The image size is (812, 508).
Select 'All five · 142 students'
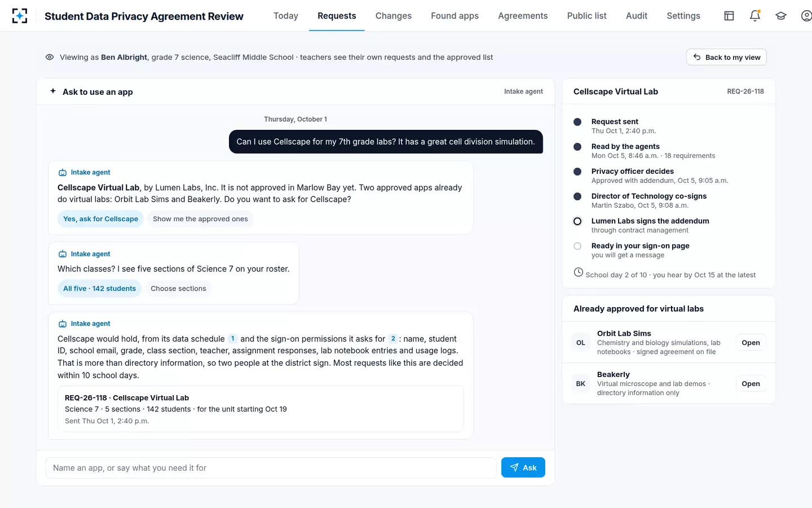[x=99, y=288]
